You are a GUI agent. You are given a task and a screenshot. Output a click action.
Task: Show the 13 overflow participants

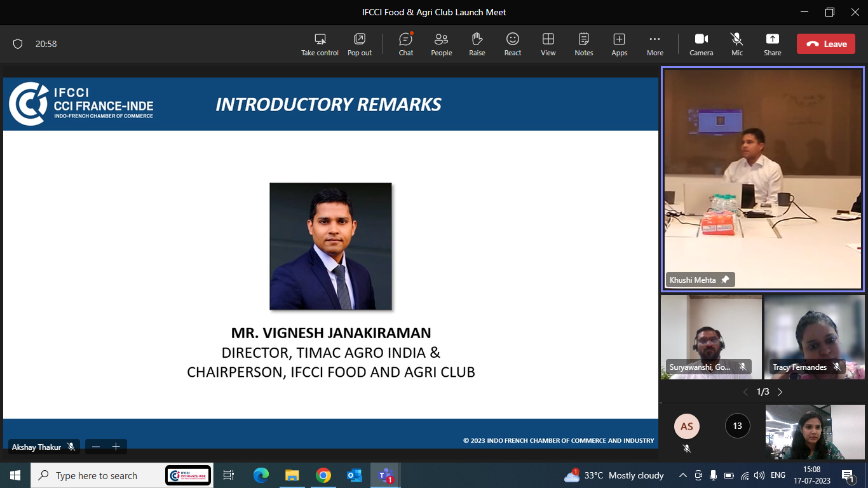(x=737, y=426)
